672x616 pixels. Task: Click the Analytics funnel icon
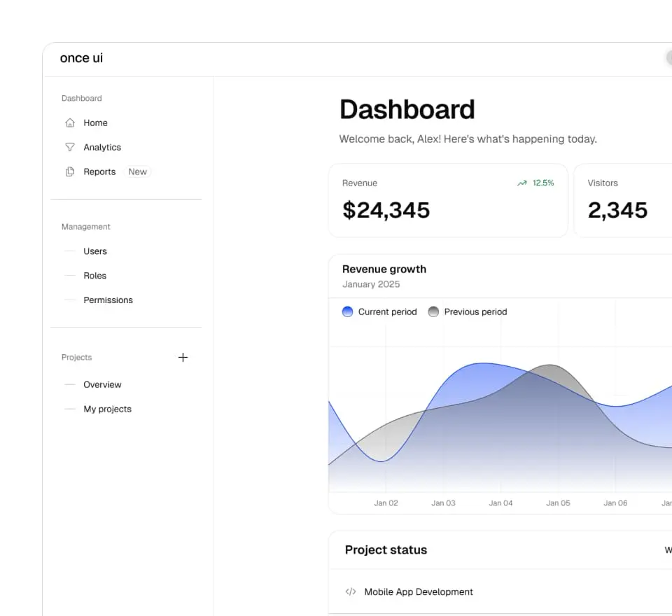70,148
